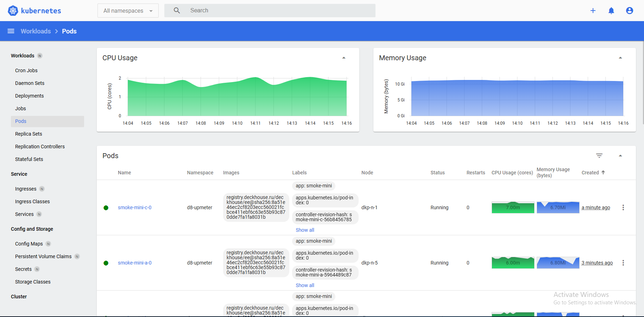Click N badge beside Persistent Volume Claims

(77, 256)
